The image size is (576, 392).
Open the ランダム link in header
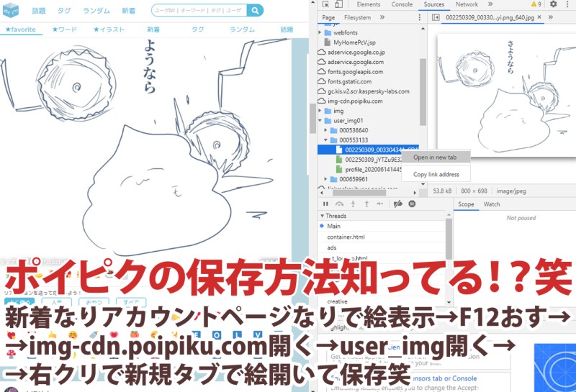click(96, 11)
